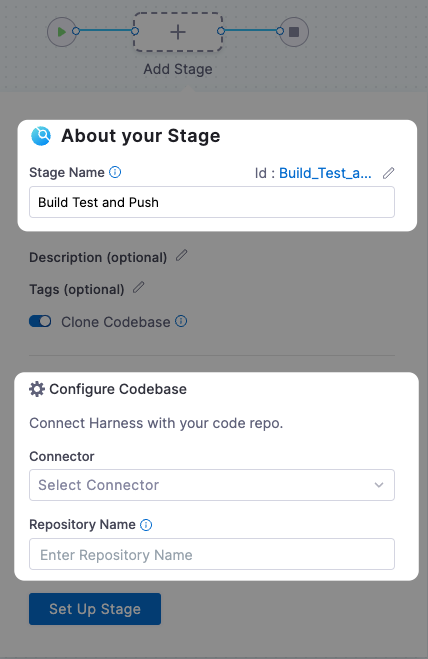Click the pipeline start play node

point(62,32)
